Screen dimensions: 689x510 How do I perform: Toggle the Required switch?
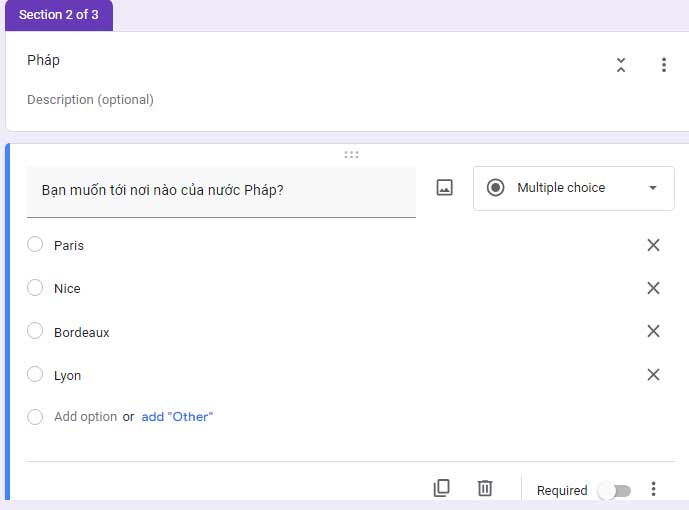coord(614,490)
